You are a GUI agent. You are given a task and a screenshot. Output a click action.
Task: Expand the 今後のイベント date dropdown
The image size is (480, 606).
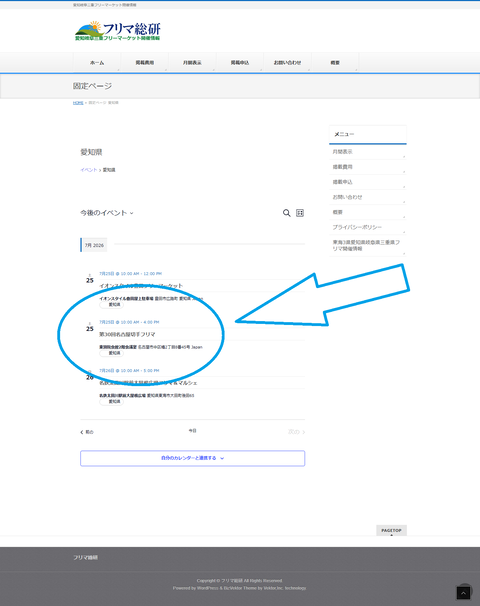[x=107, y=213]
